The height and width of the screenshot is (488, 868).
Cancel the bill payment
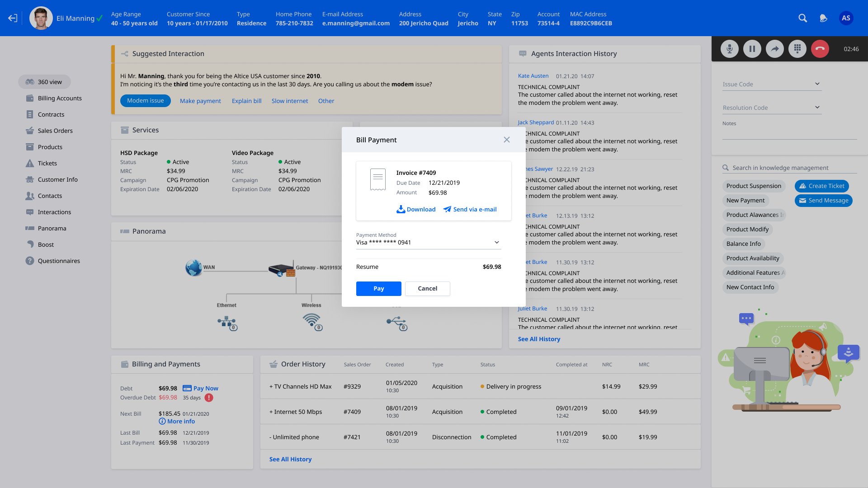[x=427, y=288]
